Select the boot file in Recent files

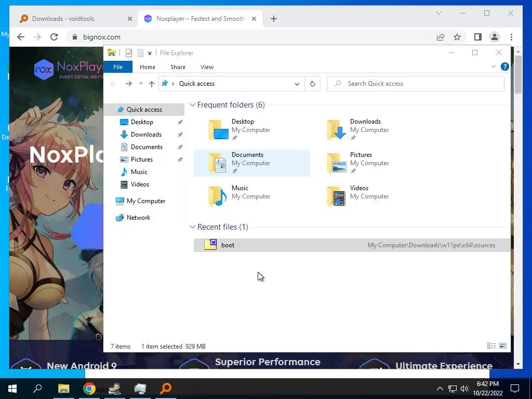tap(352, 245)
